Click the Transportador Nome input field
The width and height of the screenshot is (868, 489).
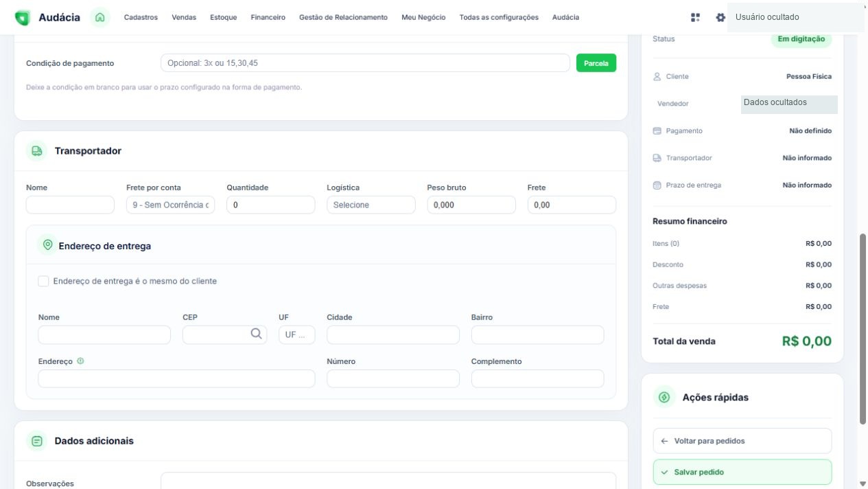coord(70,205)
